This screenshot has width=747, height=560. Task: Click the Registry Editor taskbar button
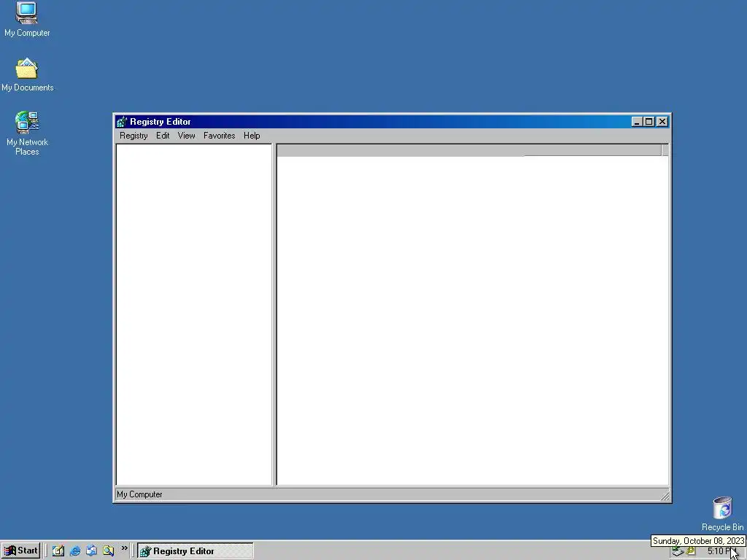click(x=196, y=551)
